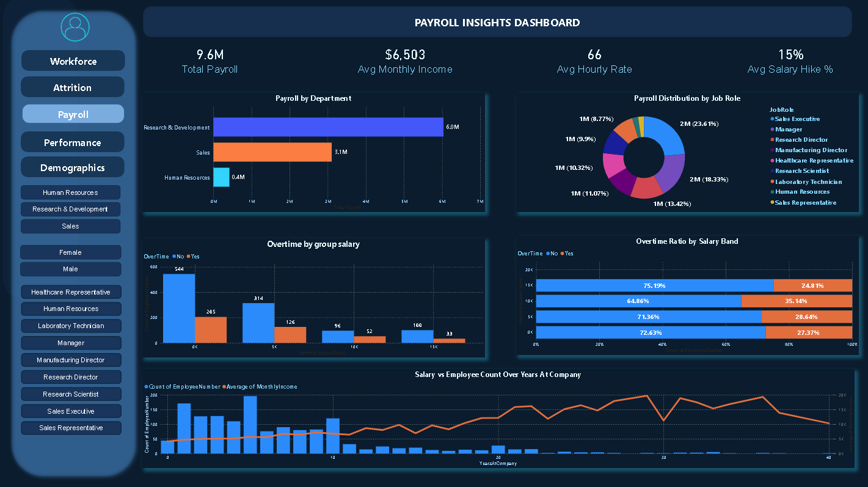Click the Total Payroll 9.6M card
The height and width of the screenshot is (487, 868).
click(210, 61)
